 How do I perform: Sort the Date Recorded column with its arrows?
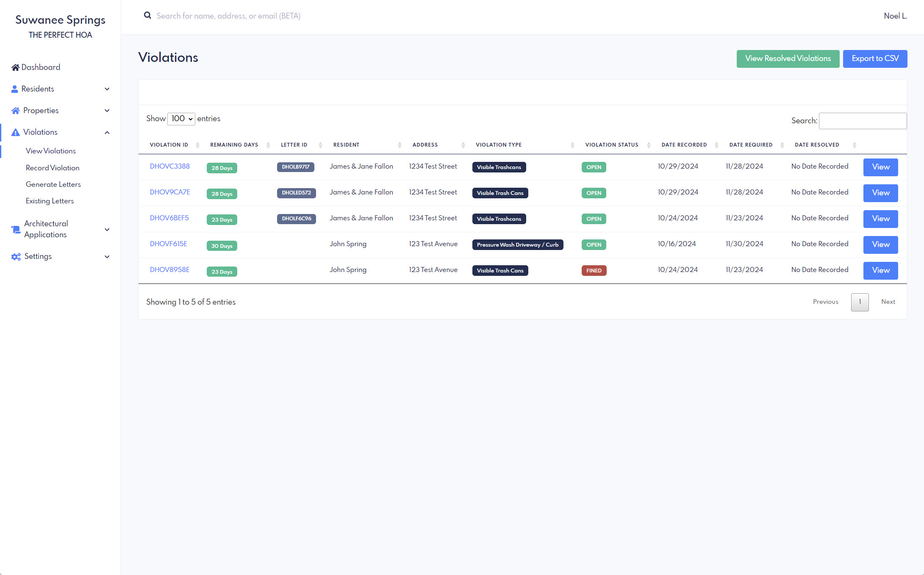coord(716,144)
